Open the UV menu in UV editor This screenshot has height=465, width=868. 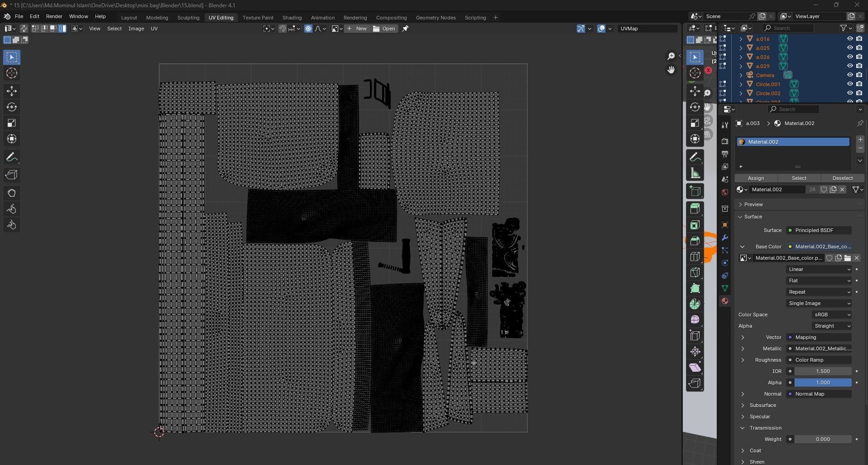click(154, 29)
